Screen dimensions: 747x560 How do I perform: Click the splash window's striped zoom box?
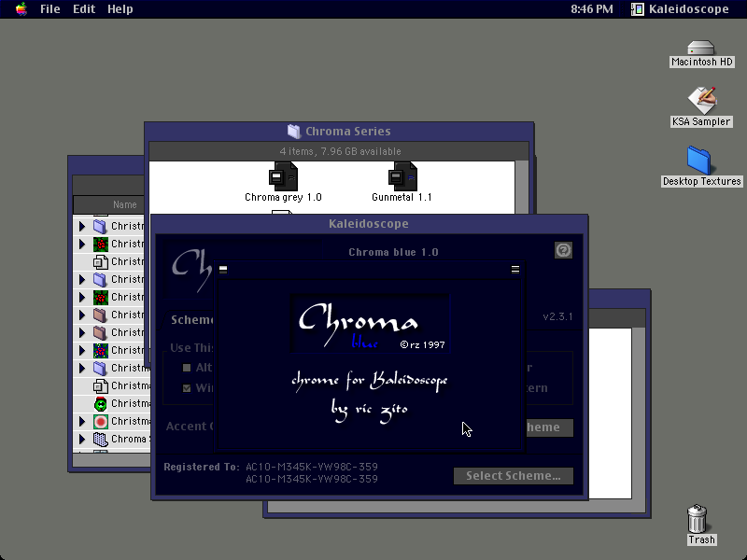[x=515, y=270]
